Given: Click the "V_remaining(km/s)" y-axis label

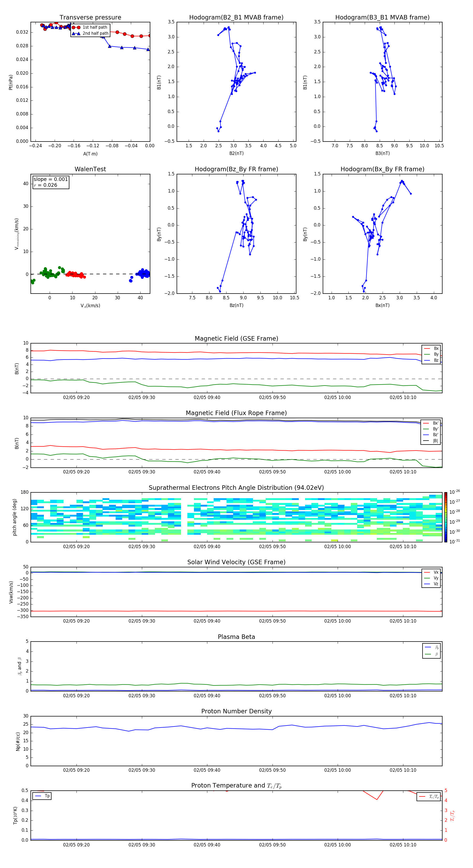Looking at the screenshot, I should coord(17,234).
